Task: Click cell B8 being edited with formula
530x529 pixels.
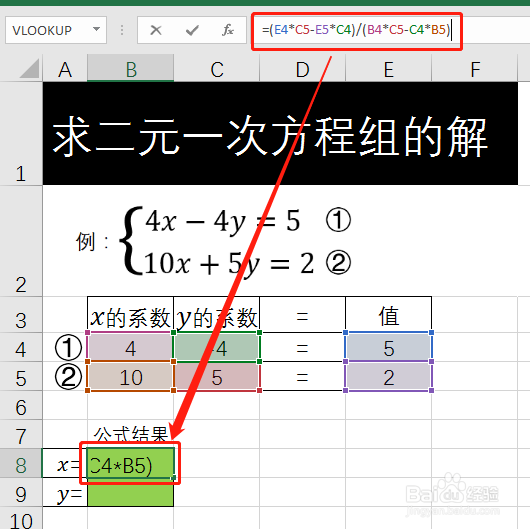Action: (130, 463)
